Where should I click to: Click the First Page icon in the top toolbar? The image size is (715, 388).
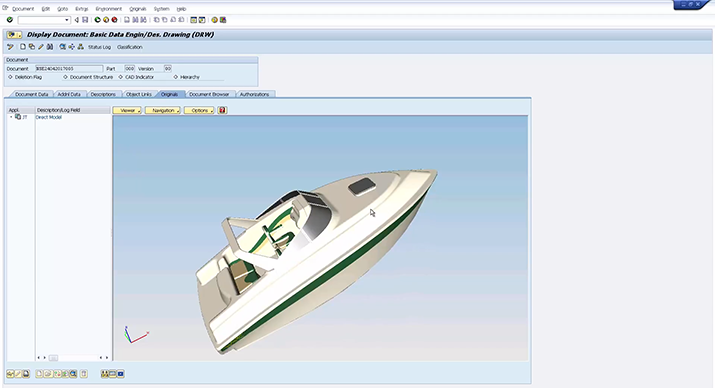[x=156, y=20]
